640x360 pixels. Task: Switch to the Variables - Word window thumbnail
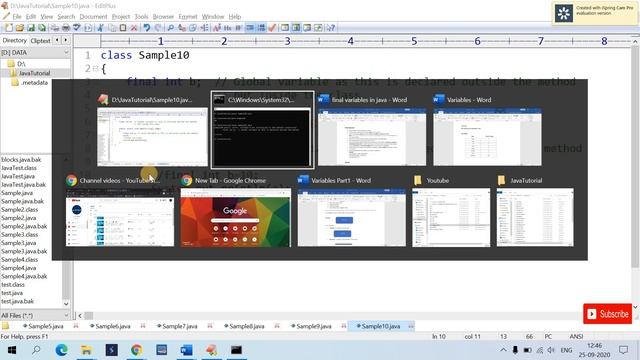point(487,130)
